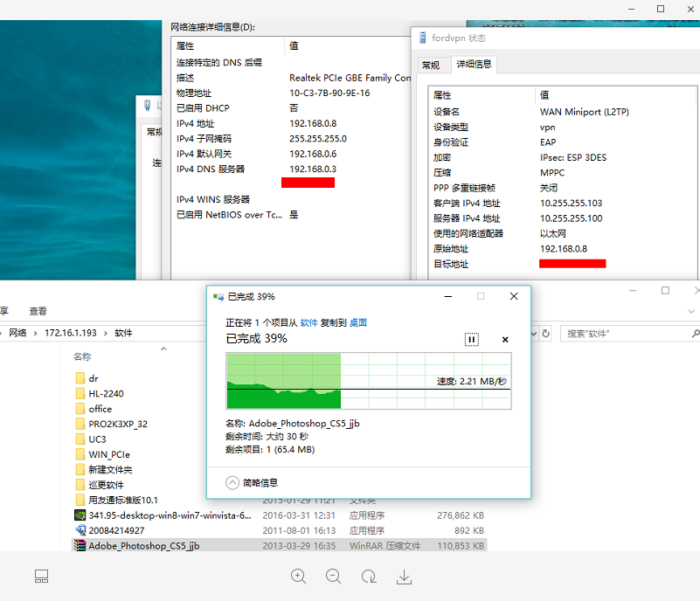Pause the file copy operation
Viewport: 700px width, 601px height.
click(471, 340)
